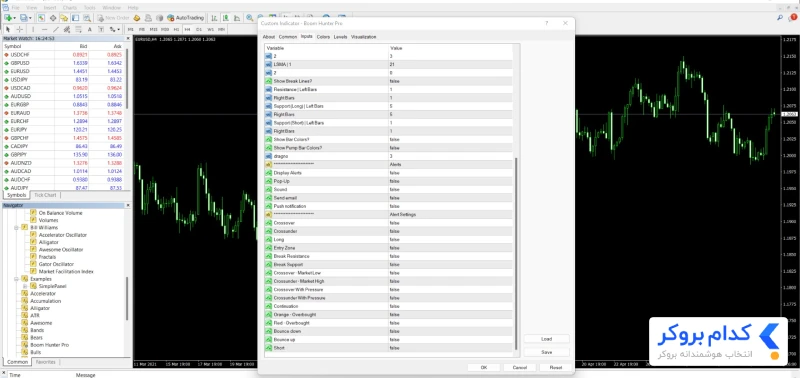Close the Market Watch panel
Image resolution: width=800 pixels, height=378 pixels.
[128, 39]
